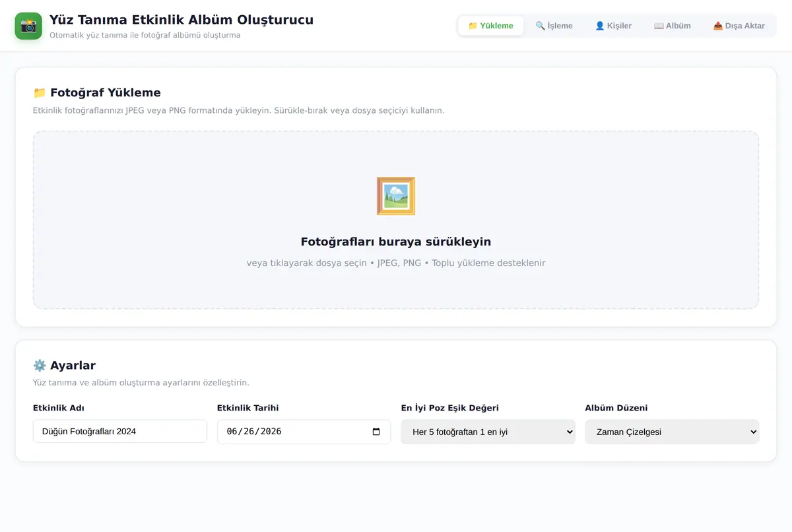The image size is (792, 532).
Task: Open the calendar picker icon in date field
Action: [376, 432]
